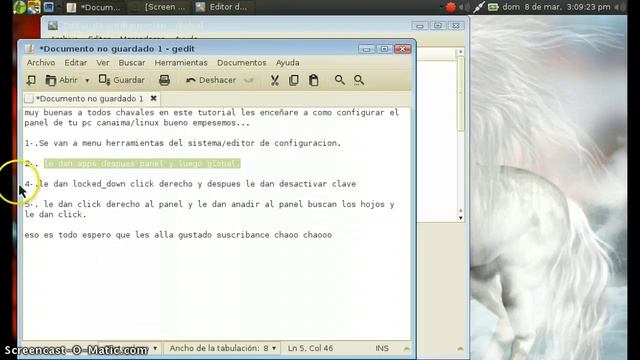The width and height of the screenshot is (640, 360).
Task: Click the INS insert mode indicator
Action: click(x=382, y=348)
